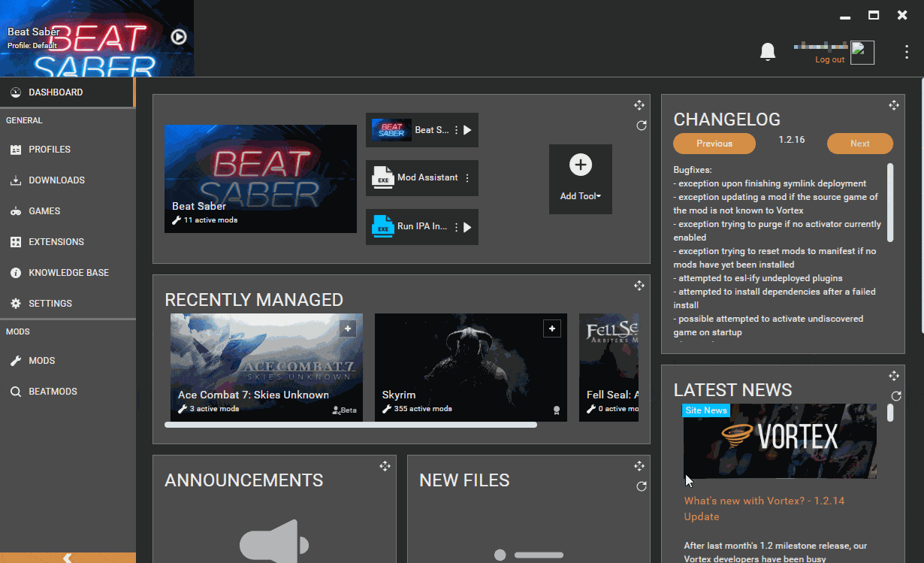Click the BeatMods magnifier icon
Viewport: 924px width, 563px height.
tap(15, 392)
